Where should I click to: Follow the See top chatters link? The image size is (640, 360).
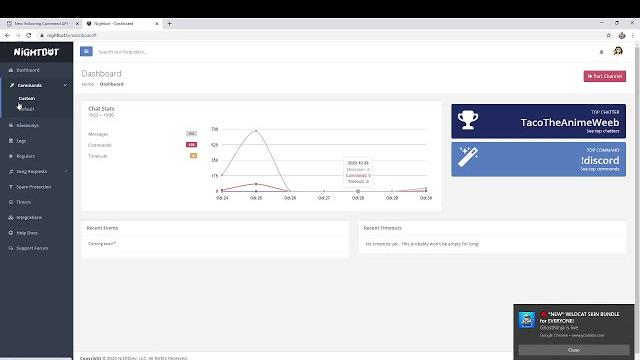[x=602, y=131]
